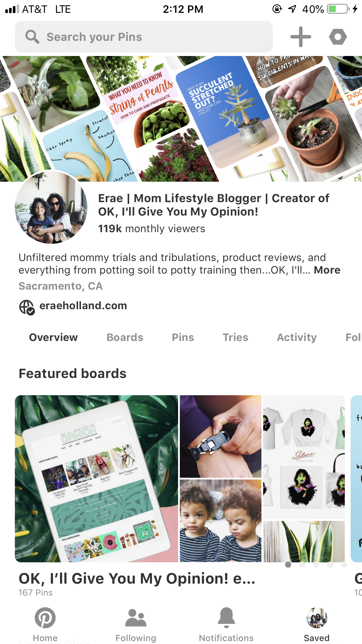The image size is (362, 644).
Task: Select first carousel page dot
Action: (x=288, y=565)
